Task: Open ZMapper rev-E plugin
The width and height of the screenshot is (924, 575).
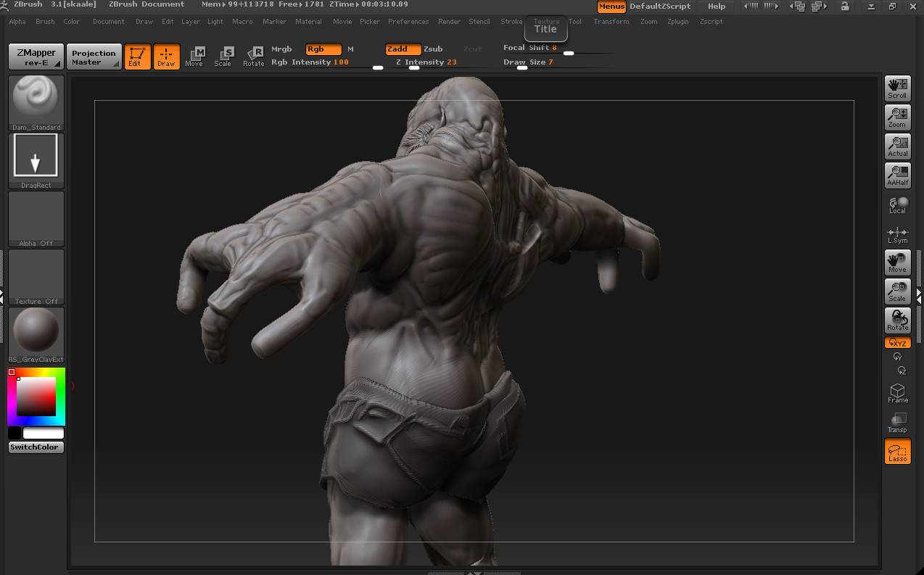Action: (x=36, y=57)
